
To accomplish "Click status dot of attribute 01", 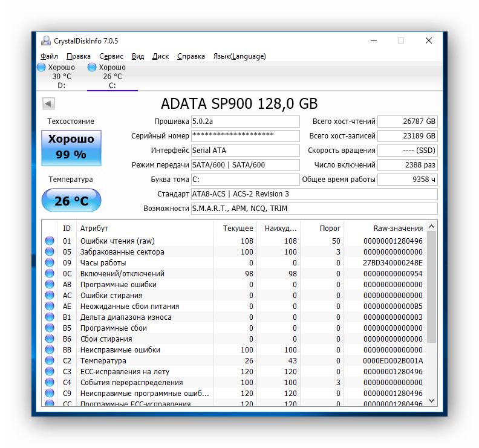I will click(50, 241).
